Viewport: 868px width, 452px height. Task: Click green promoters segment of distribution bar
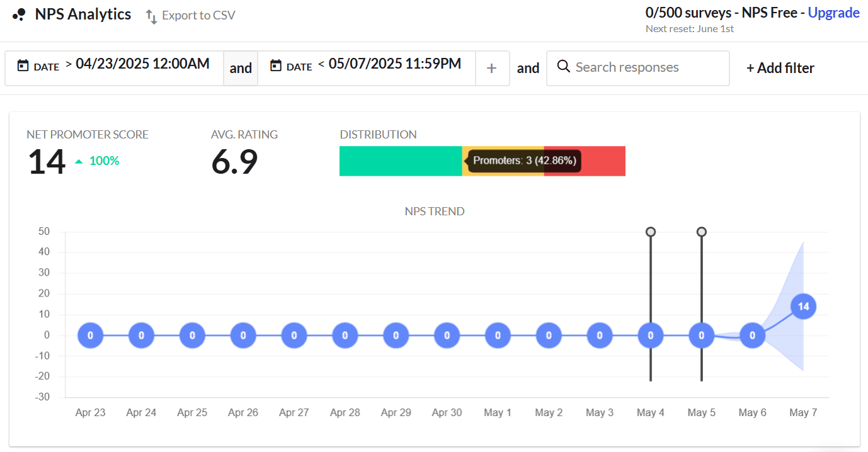(401, 161)
